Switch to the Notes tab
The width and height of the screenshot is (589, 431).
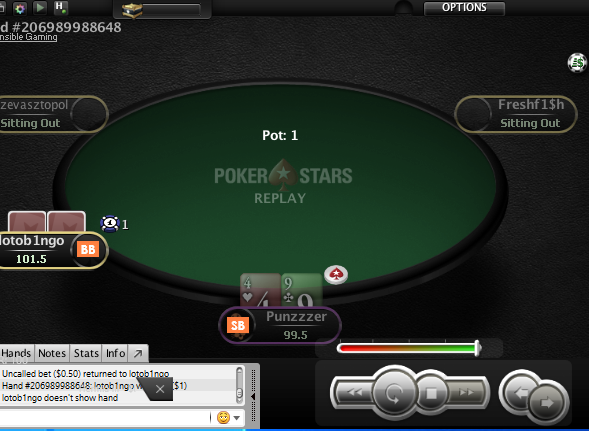52,353
